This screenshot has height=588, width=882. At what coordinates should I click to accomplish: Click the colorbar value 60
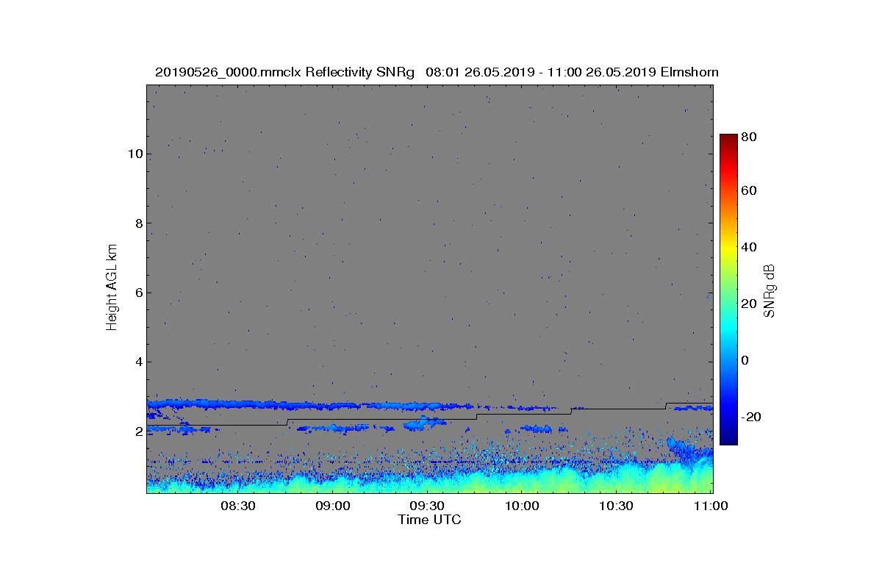tap(750, 191)
